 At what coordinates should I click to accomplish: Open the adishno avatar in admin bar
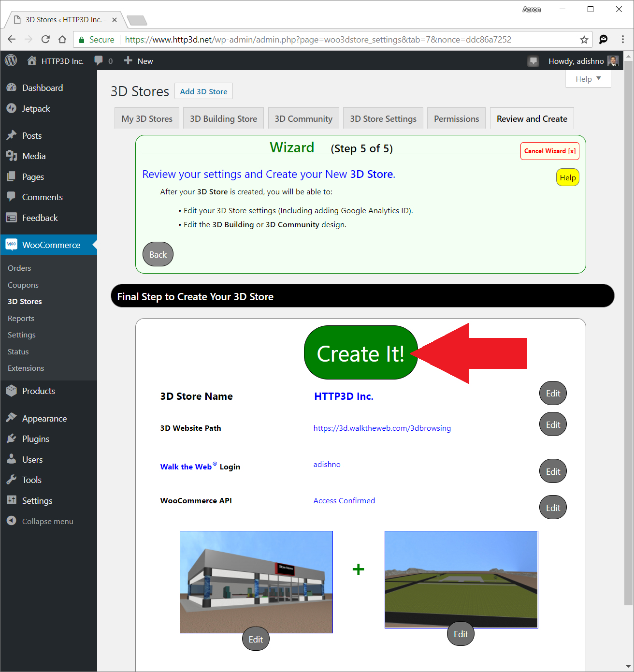coord(613,61)
